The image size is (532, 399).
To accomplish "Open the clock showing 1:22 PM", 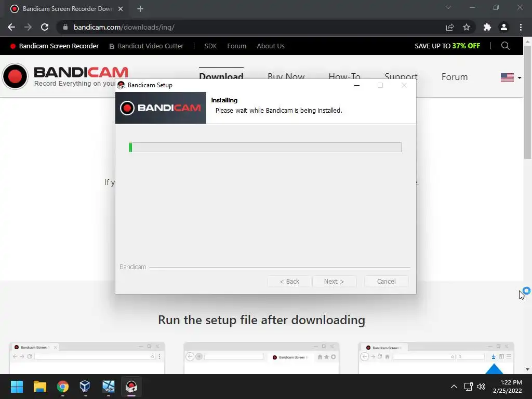I will click(x=508, y=387).
